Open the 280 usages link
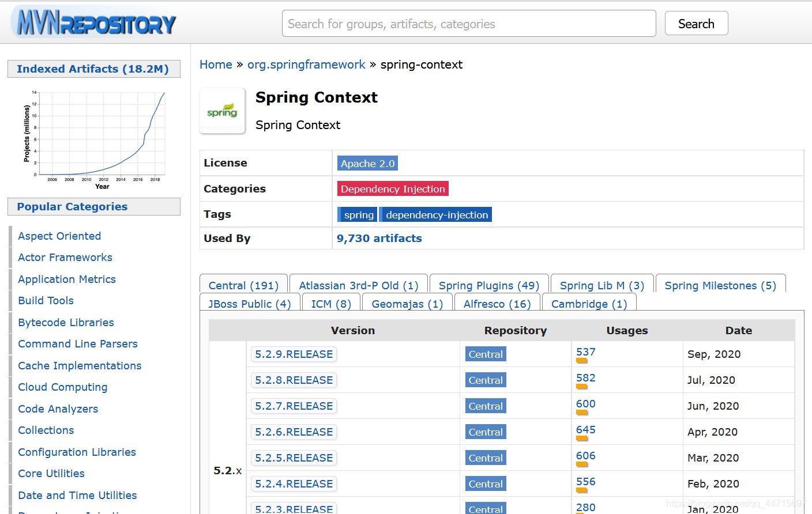The width and height of the screenshot is (812, 514). pos(586,508)
